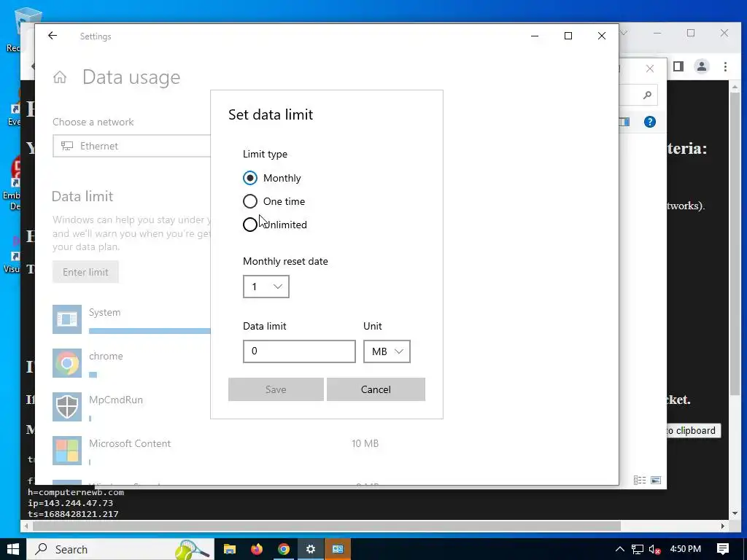
Task: Click the System app icon
Action: tap(66, 319)
